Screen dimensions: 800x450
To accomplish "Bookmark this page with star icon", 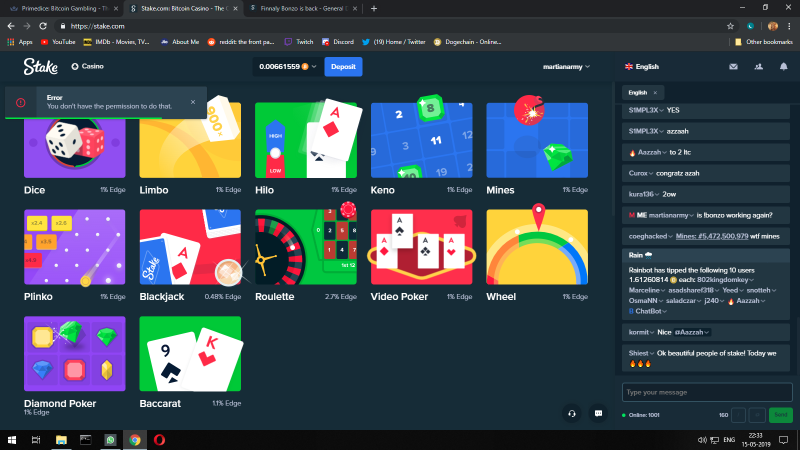I will [730, 26].
